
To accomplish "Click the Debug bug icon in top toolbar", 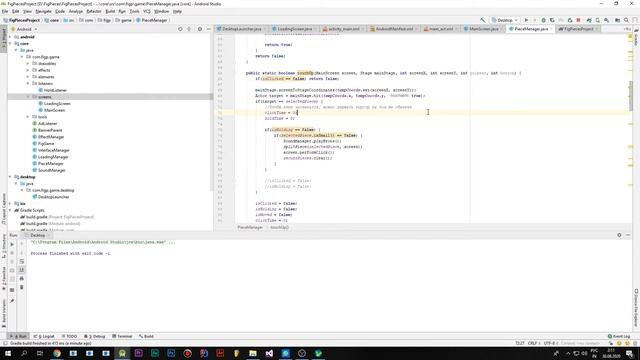I will (543, 20).
